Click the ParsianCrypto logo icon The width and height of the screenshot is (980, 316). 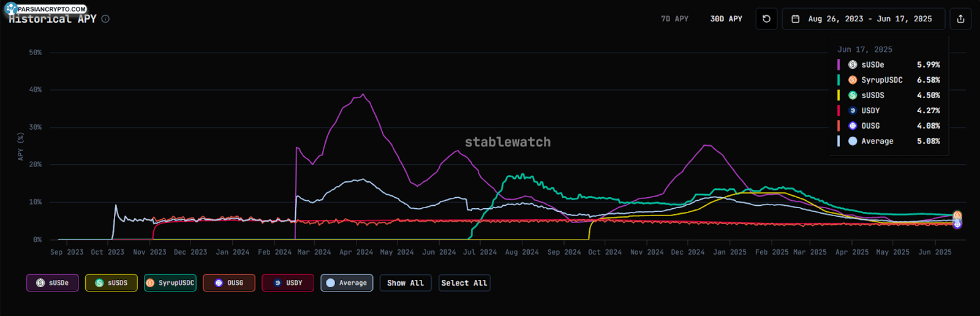[10, 9]
